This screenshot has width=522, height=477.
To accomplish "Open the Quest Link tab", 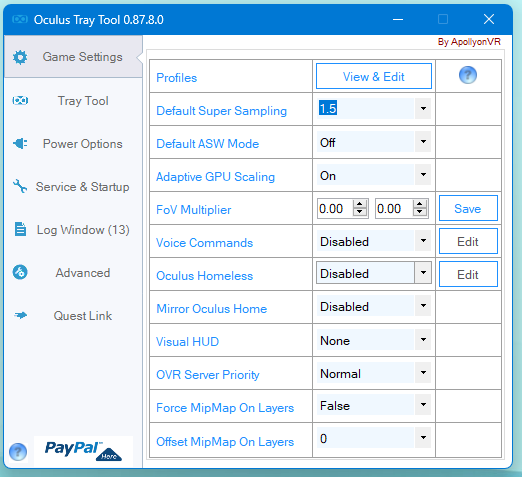I will tap(73, 316).
